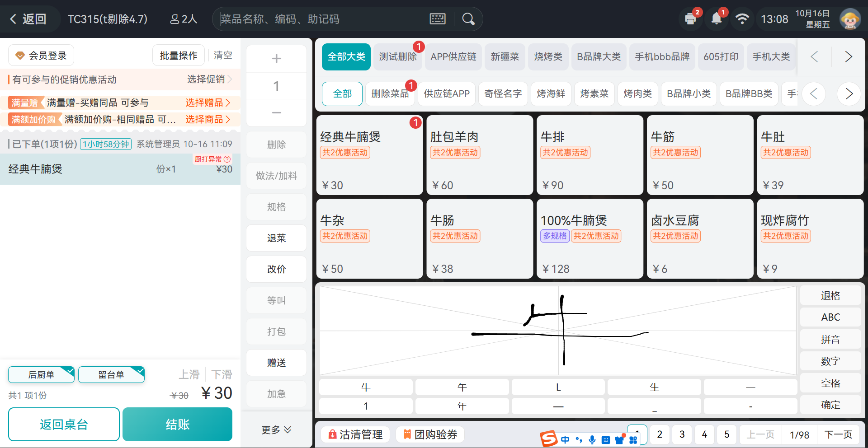The image size is (868, 448).
Task: Click the 会员登录 button
Action: click(41, 56)
